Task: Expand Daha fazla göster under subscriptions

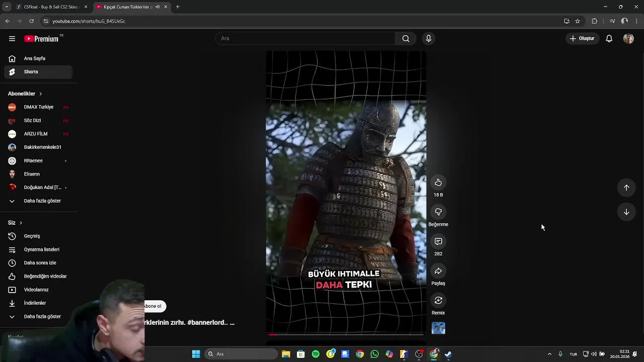Action: [38, 201]
